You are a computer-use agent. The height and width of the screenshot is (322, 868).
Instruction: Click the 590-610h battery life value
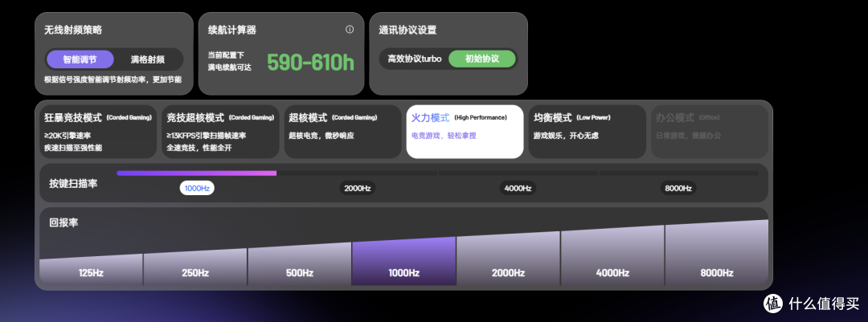pyautogui.click(x=310, y=63)
